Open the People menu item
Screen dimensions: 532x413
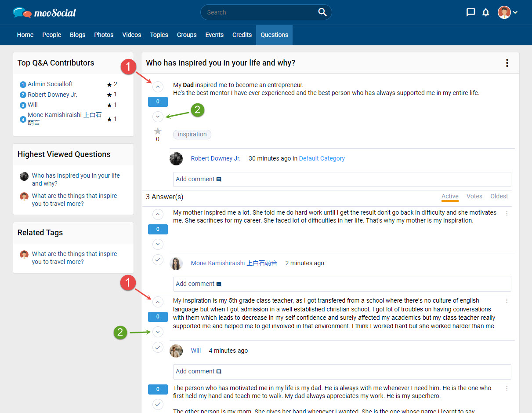[x=52, y=35]
